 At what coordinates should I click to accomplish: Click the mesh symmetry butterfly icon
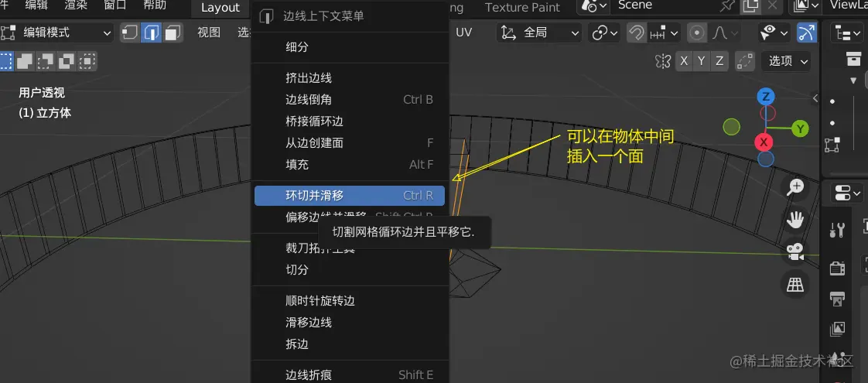pyautogui.click(x=663, y=60)
